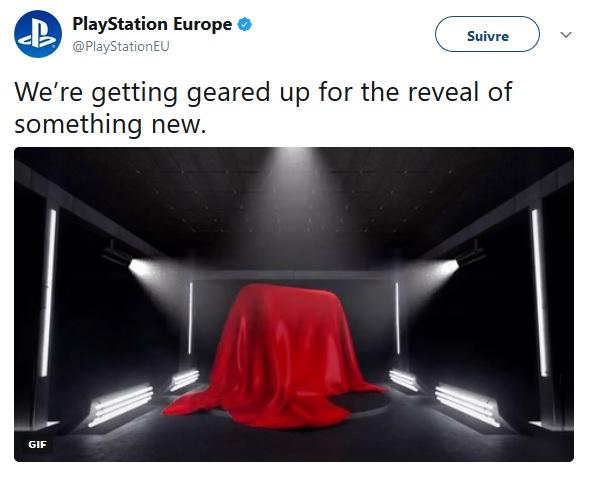Click the words "something new." in the tweet
Viewport: 593px width, 478px height.
click(110, 124)
